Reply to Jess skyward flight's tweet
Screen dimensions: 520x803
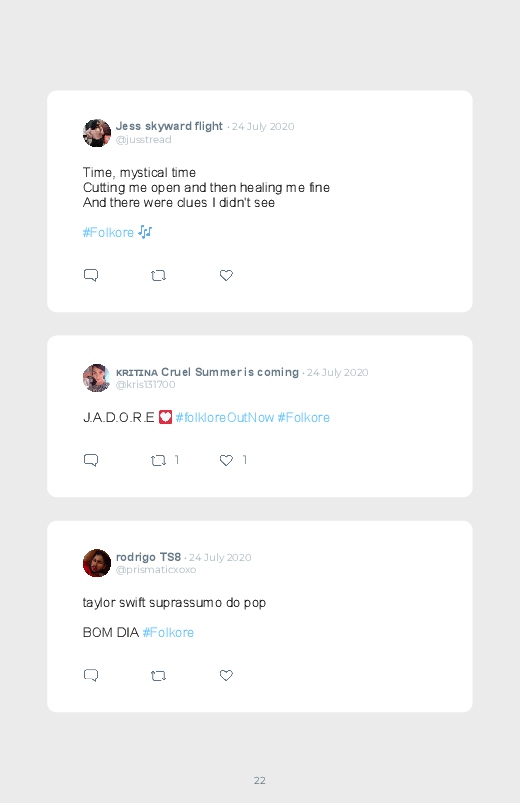tap(91, 276)
